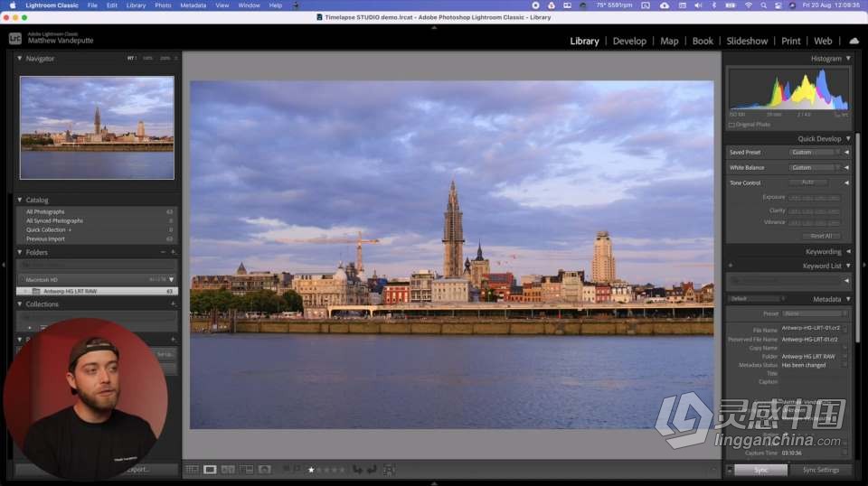Collapse the Histogram panel
This screenshot has height=486, width=868.
848,58
